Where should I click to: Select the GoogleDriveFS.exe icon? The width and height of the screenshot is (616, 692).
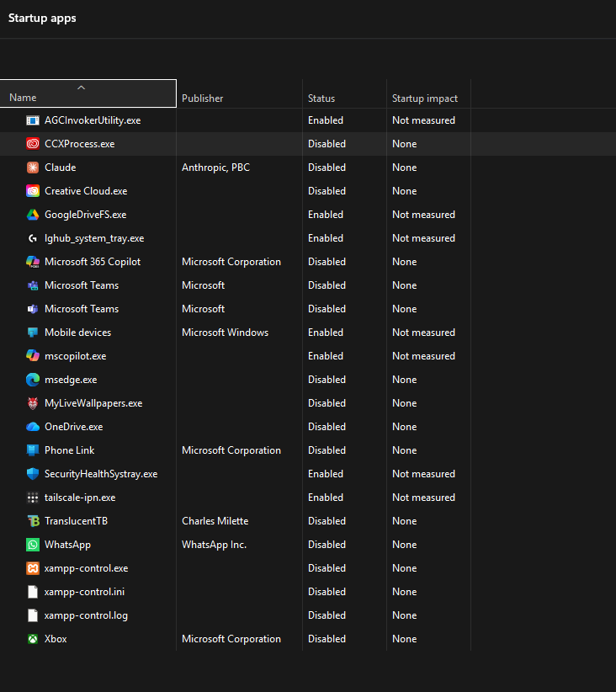[x=33, y=215]
